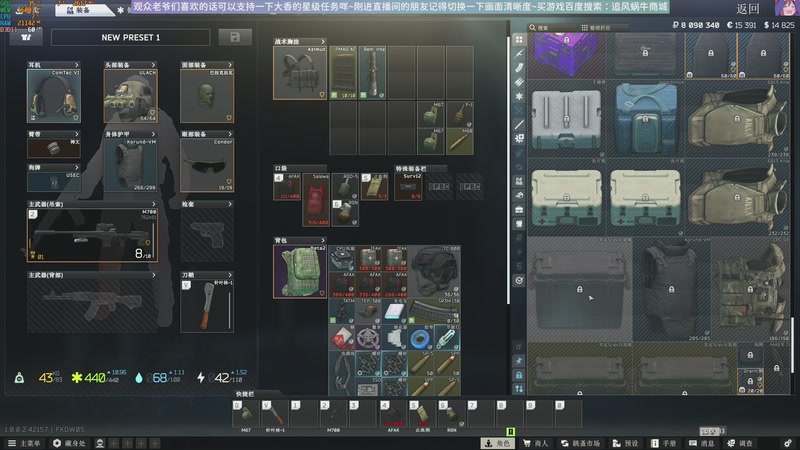Expand the 耳机 headset slot options
The height and width of the screenshot is (450, 800).
coord(77,65)
